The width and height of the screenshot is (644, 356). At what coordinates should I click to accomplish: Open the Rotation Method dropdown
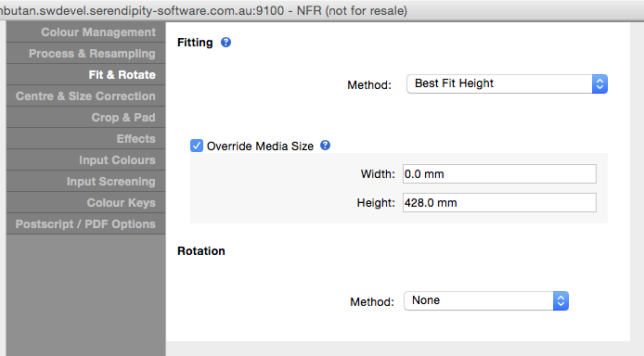(486, 300)
